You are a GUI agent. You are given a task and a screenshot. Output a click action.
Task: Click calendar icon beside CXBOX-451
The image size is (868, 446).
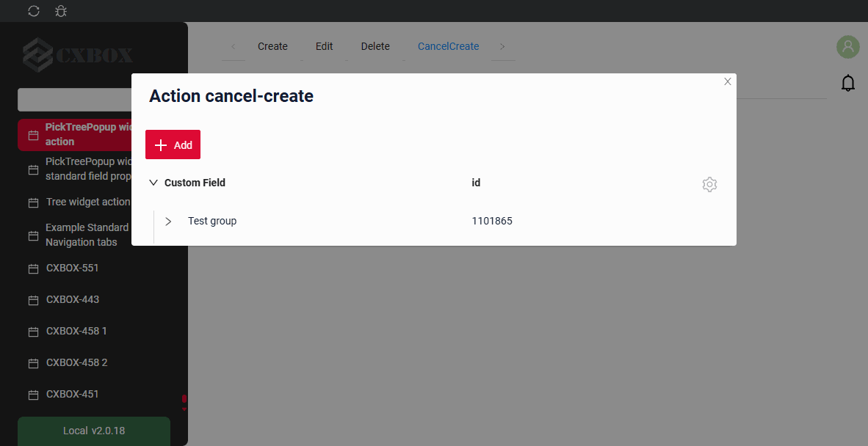33,395
